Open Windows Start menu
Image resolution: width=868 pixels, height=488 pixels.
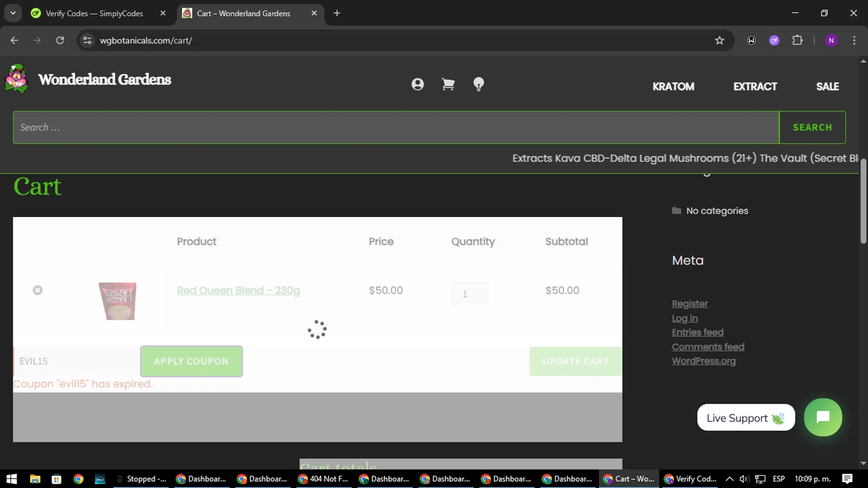coord(12,479)
